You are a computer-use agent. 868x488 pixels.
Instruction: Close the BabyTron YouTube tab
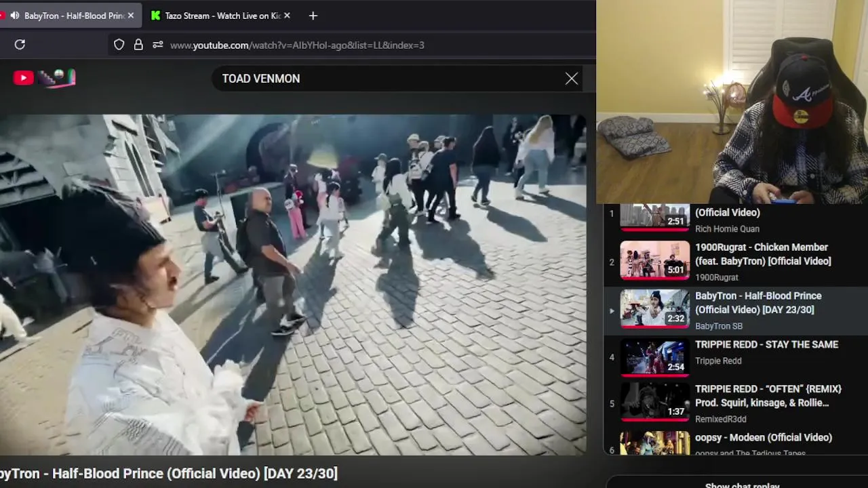[x=131, y=16]
